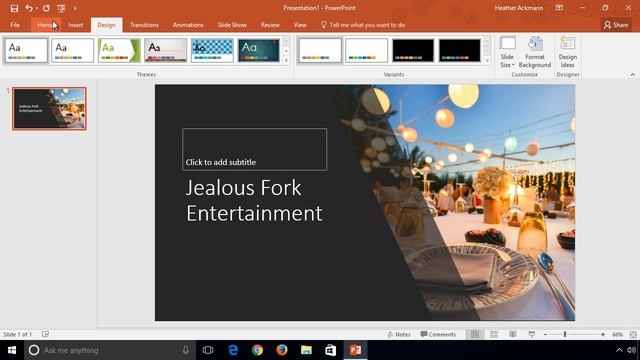The width and height of the screenshot is (640, 360).
Task: Apply the first Office theme thumbnail
Action: [26, 51]
